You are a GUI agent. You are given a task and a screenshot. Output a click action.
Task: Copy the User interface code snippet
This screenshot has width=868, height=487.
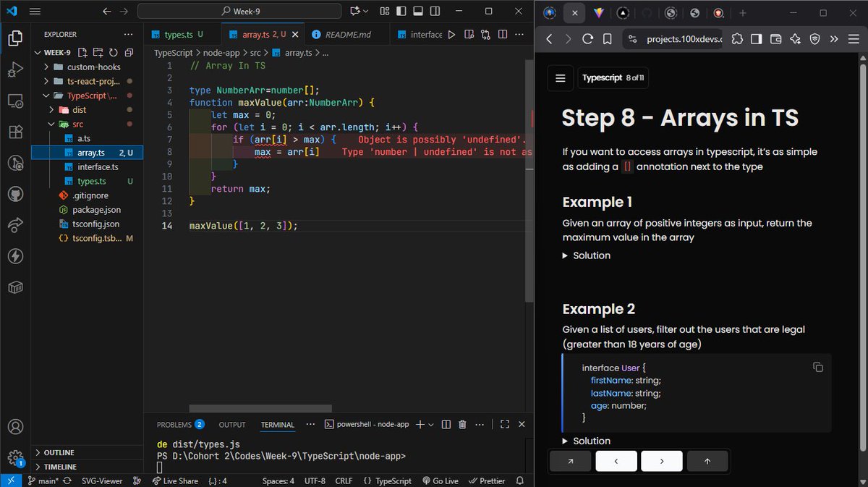[818, 367]
